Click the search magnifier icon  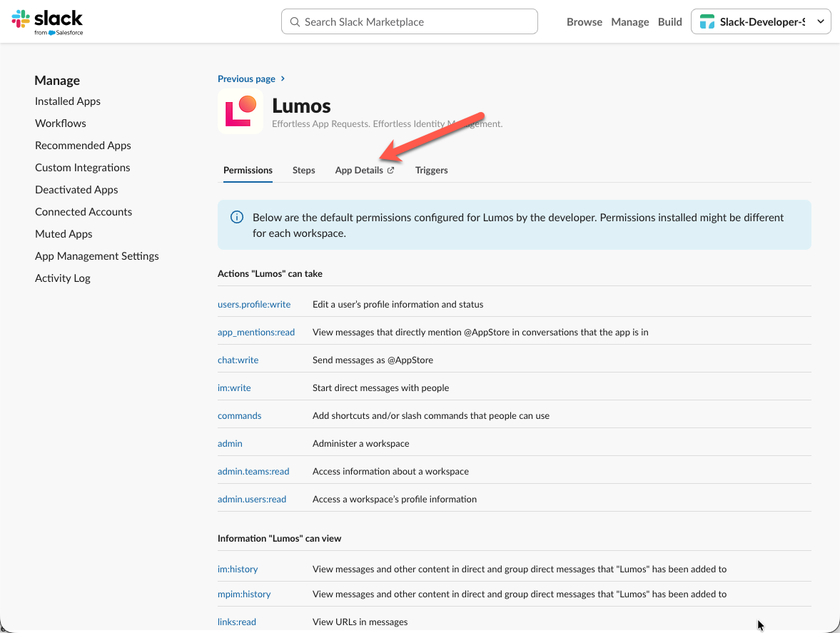(295, 22)
